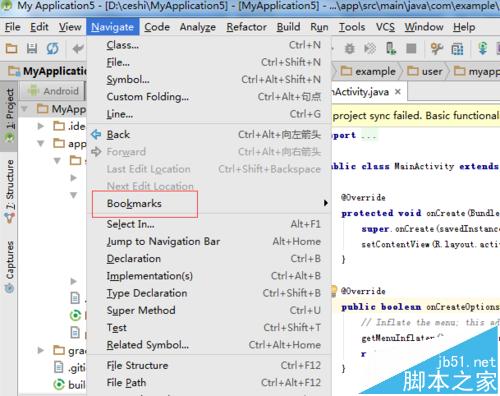Open the Edit menu
Image resolution: width=500 pixels, height=396 pixels.
(x=39, y=27)
